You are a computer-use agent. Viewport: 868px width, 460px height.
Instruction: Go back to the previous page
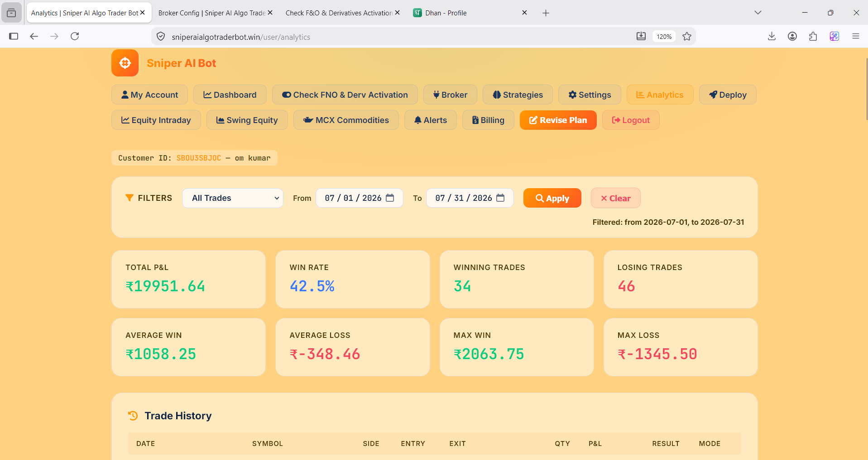tap(34, 36)
